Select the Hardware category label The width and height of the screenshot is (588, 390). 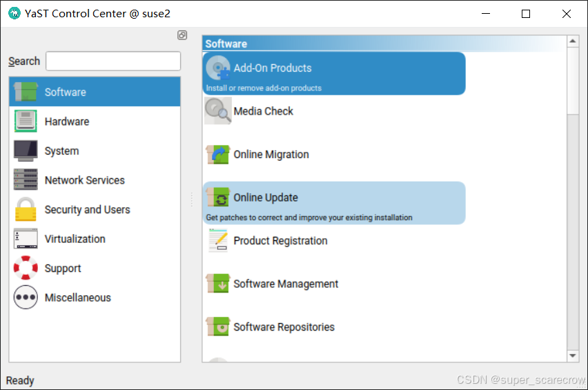point(67,121)
